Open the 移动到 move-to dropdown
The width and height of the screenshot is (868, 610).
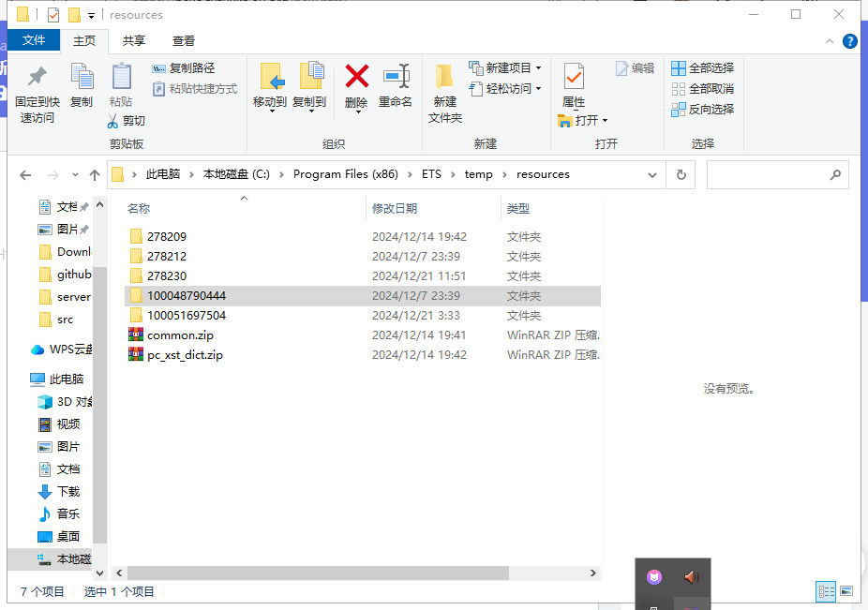[272, 112]
